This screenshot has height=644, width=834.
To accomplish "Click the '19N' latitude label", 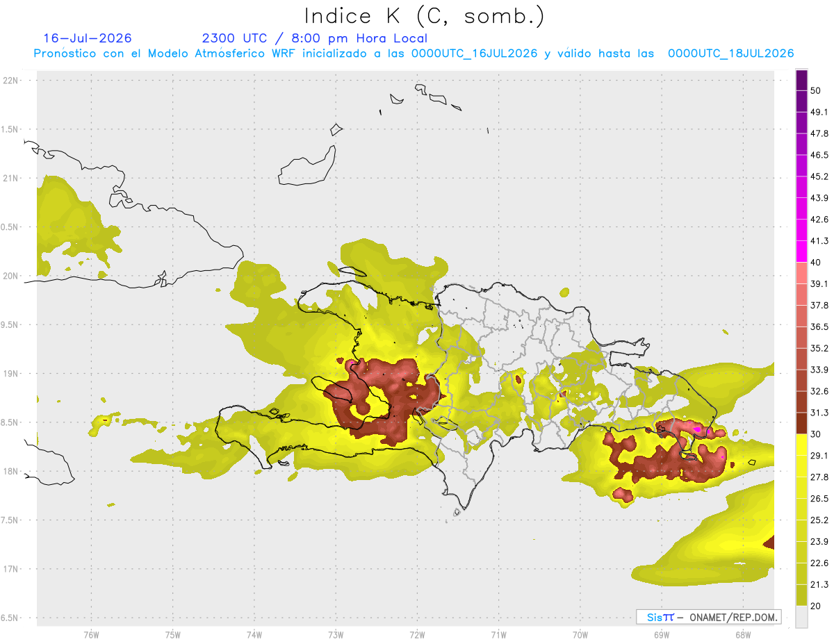I will (x=11, y=373).
